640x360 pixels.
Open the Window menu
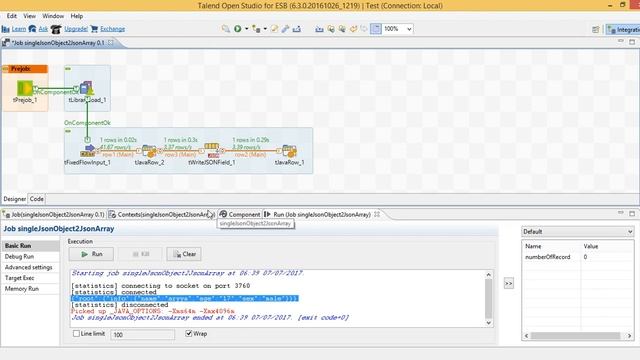[53, 16]
